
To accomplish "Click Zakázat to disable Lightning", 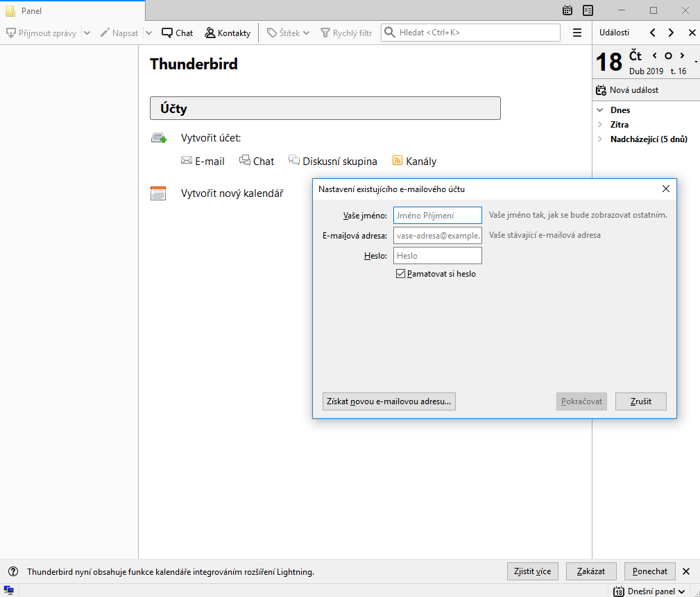I will click(591, 571).
